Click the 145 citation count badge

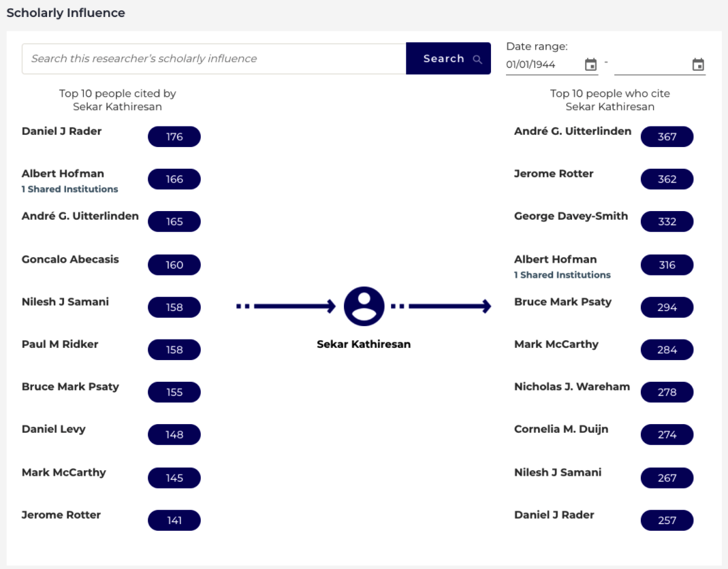tap(174, 478)
